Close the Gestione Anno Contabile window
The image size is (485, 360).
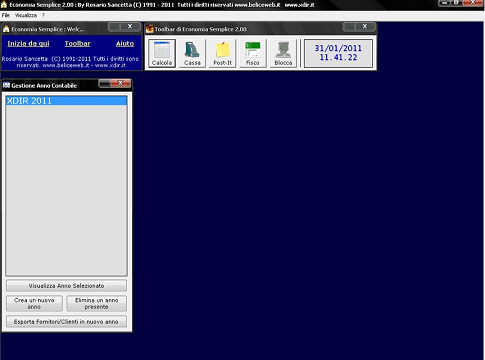(x=120, y=83)
